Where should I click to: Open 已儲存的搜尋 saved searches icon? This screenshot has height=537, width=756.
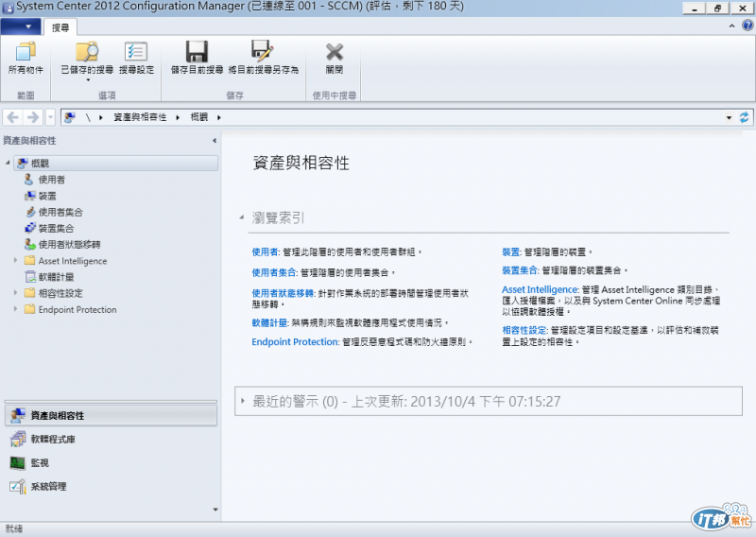pyautogui.click(x=87, y=52)
